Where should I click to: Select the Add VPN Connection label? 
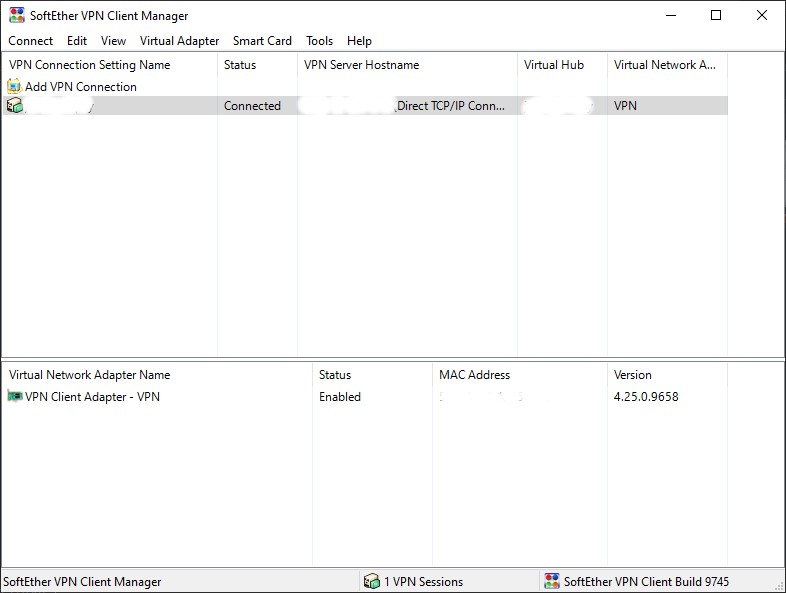[81, 87]
